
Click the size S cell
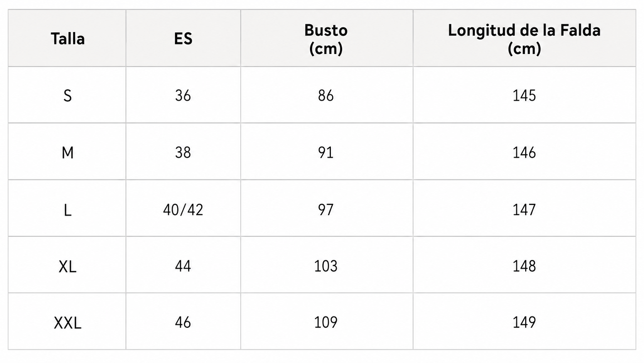[67, 95]
